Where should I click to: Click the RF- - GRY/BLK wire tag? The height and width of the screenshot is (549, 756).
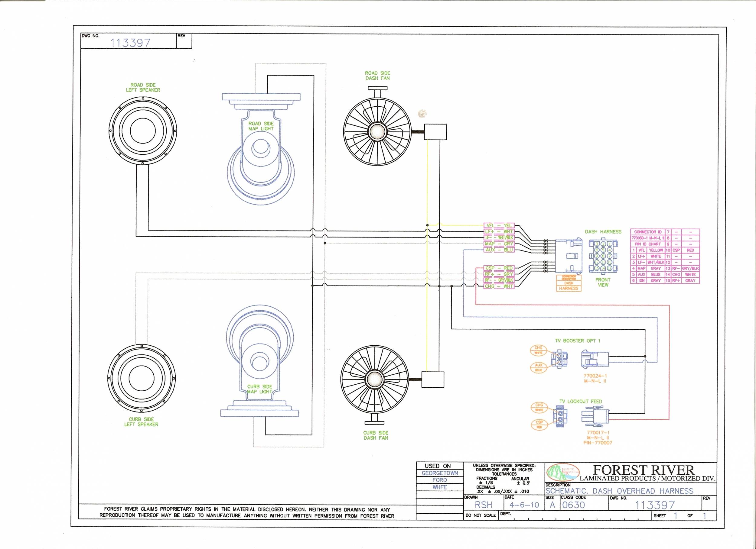pyautogui.click(x=499, y=280)
